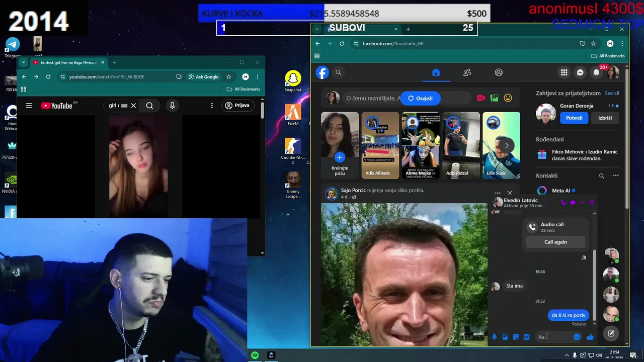Open the Groups icon in Facebook header

[499, 72]
